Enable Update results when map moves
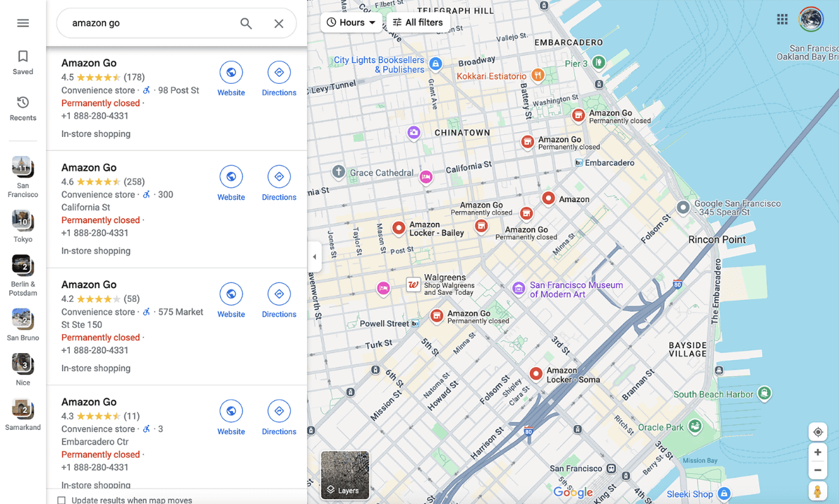The width and height of the screenshot is (839, 504). (62, 501)
